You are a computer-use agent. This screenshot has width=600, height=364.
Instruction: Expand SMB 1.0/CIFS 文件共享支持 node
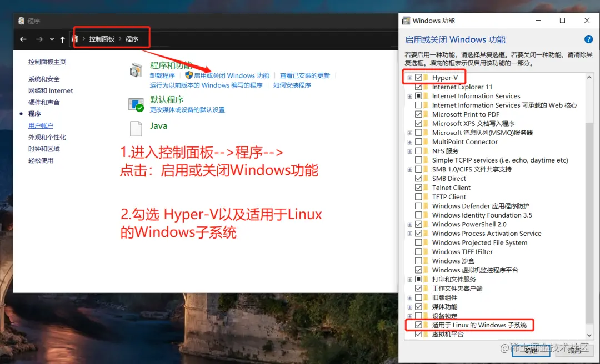[x=410, y=170]
